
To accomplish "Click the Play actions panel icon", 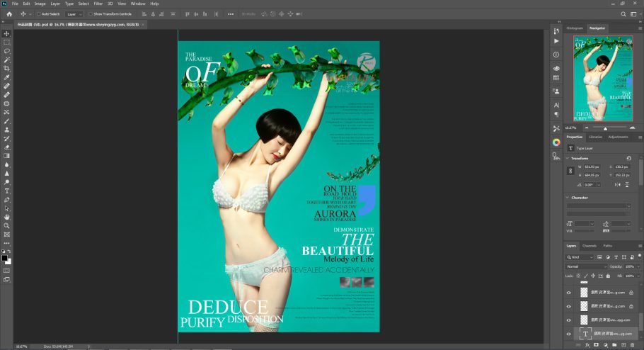I will pyautogui.click(x=556, y=41).
